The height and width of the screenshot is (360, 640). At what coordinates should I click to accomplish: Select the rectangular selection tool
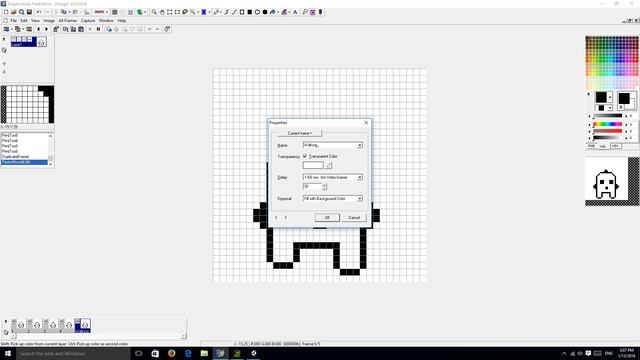pos(169,12)
